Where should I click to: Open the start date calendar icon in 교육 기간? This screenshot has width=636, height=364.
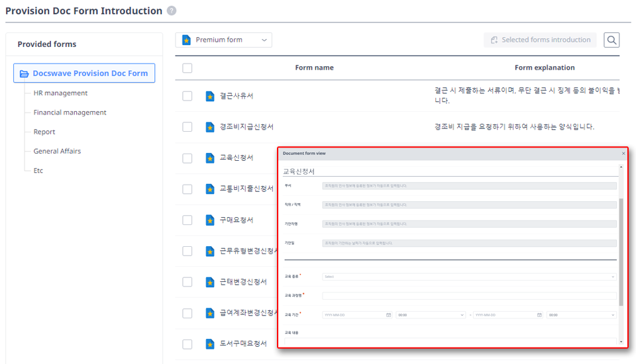[389, 315]
